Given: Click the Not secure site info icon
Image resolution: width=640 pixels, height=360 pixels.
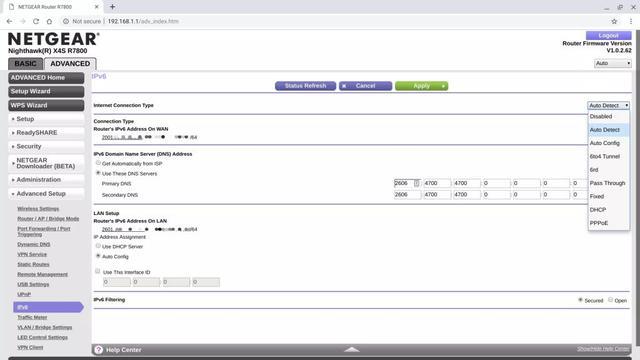Looking at the screenshot, I should (x=65, y=21).
